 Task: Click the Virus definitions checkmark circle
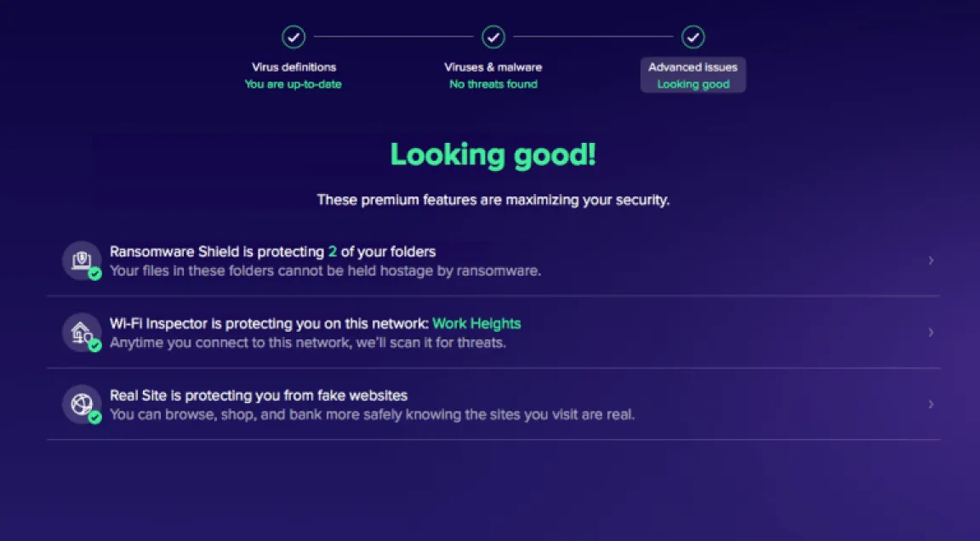(293, 37)
